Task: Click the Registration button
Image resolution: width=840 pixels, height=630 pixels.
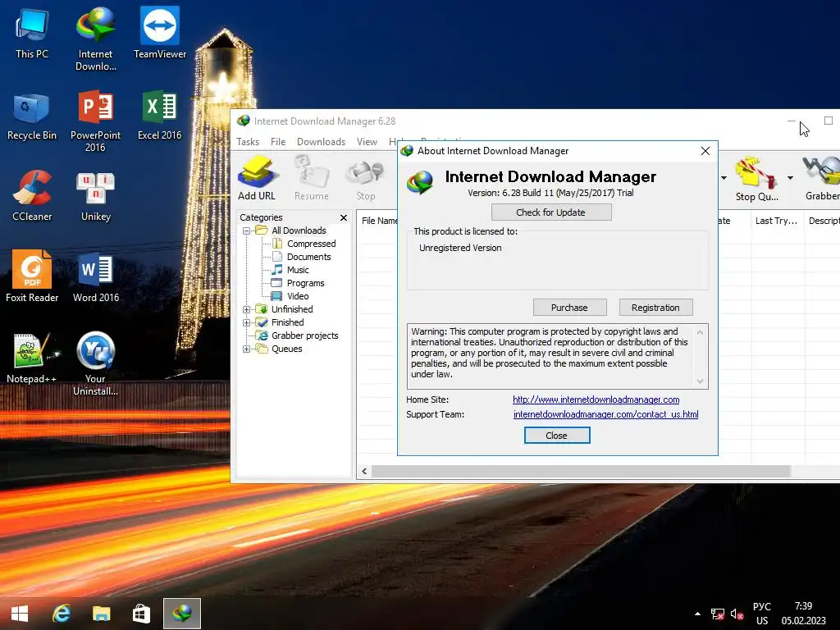Action: pos(655,308)
